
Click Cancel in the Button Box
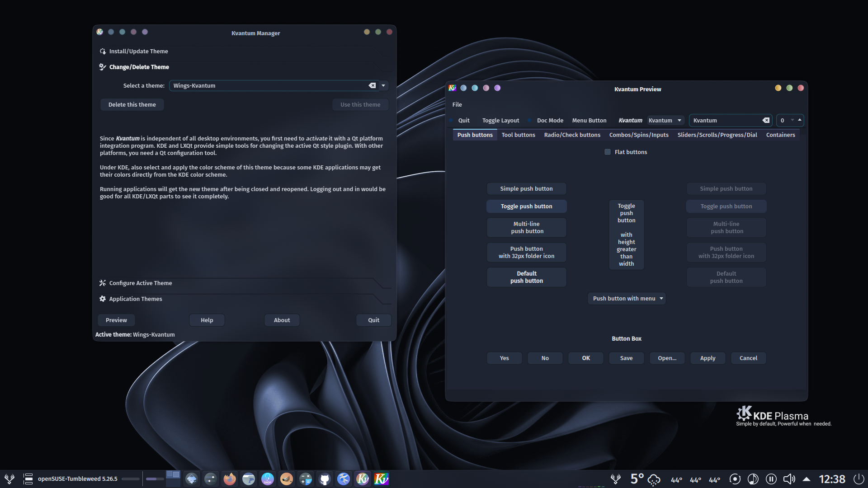click(748, 358)
